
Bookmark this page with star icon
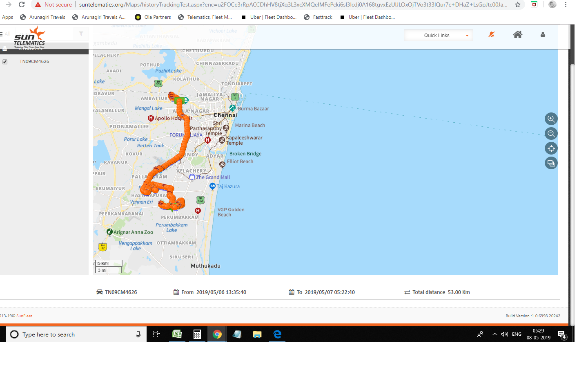click(x=518, y=4)
